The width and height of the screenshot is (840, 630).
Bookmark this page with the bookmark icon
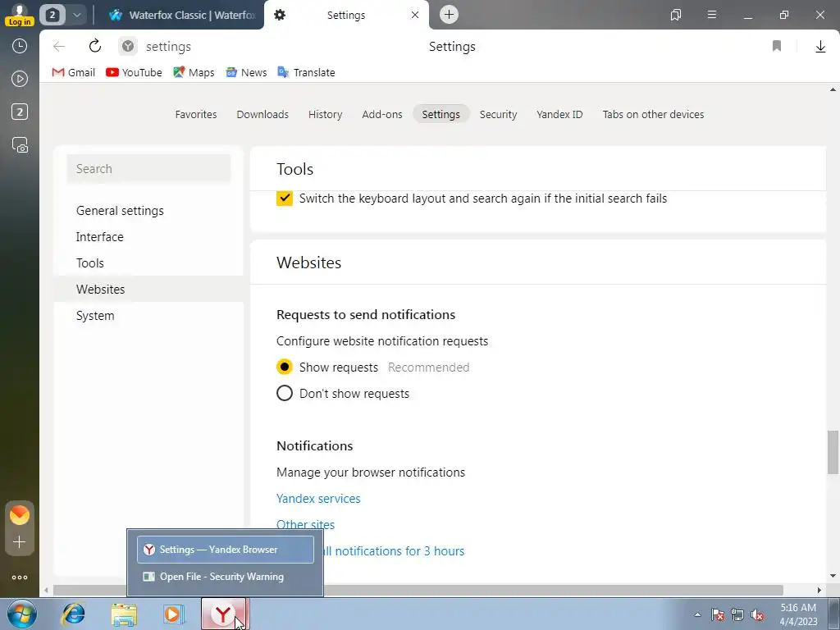click(x=777, y=47)
